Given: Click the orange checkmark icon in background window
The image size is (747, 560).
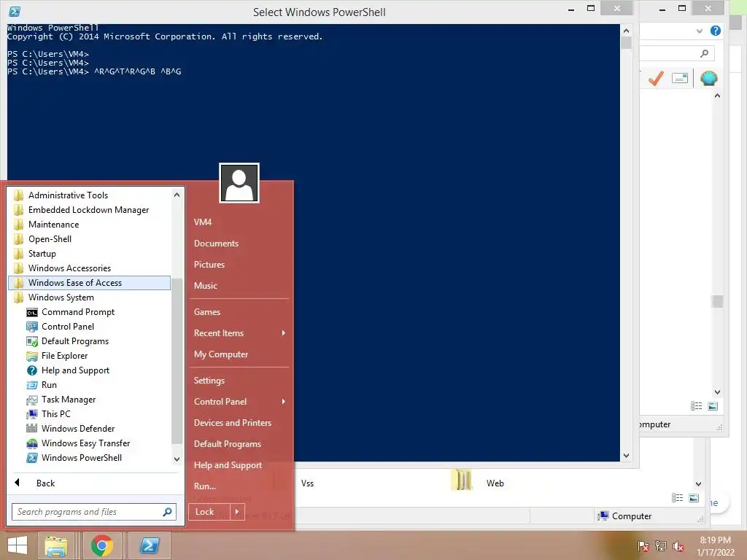Looking at the screenshot, I should pos(656,78).
